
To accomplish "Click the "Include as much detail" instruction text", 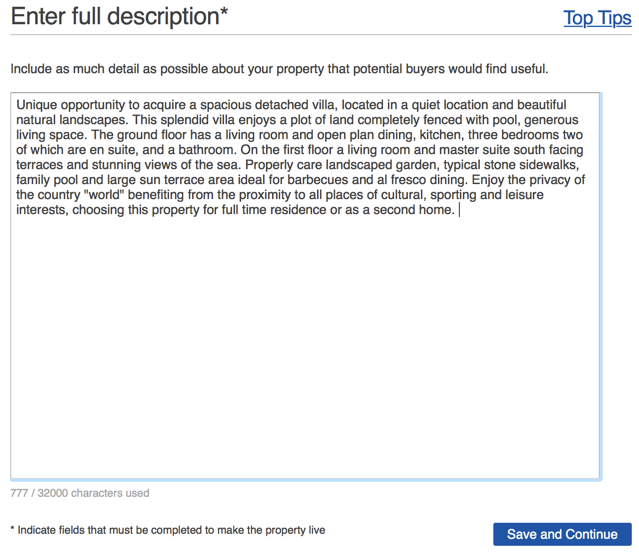I will 279,69.
